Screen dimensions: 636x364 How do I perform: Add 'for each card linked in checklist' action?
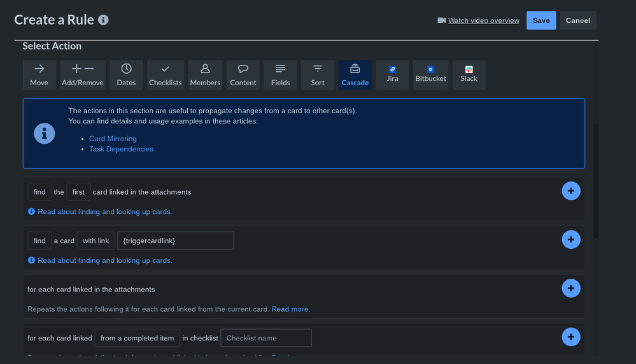click(570, 337)
